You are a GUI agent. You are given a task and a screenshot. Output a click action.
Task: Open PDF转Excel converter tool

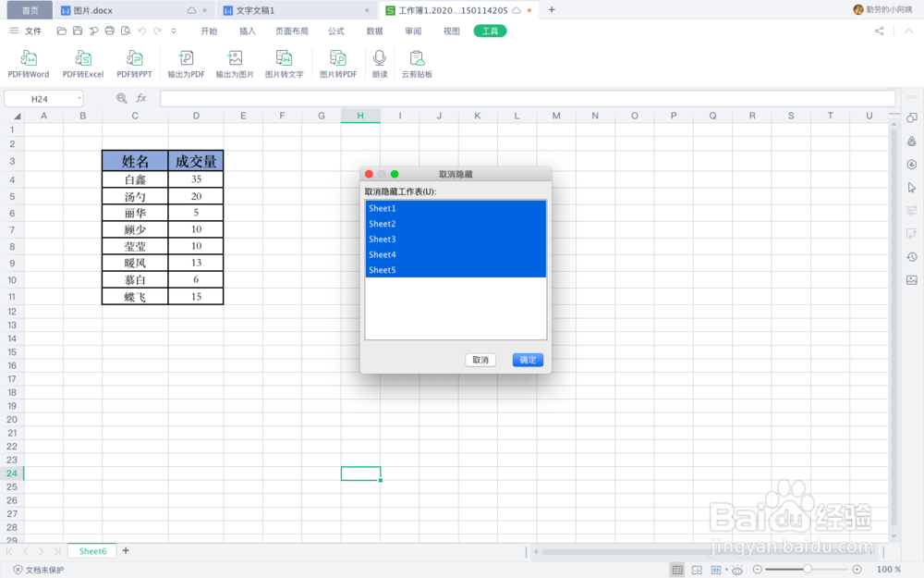point(83,64)
